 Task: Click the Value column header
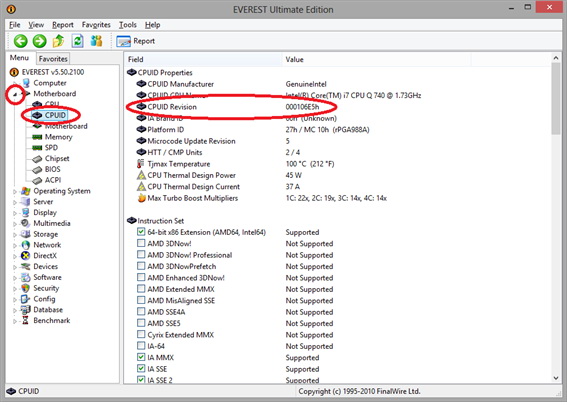pos(377,59)
